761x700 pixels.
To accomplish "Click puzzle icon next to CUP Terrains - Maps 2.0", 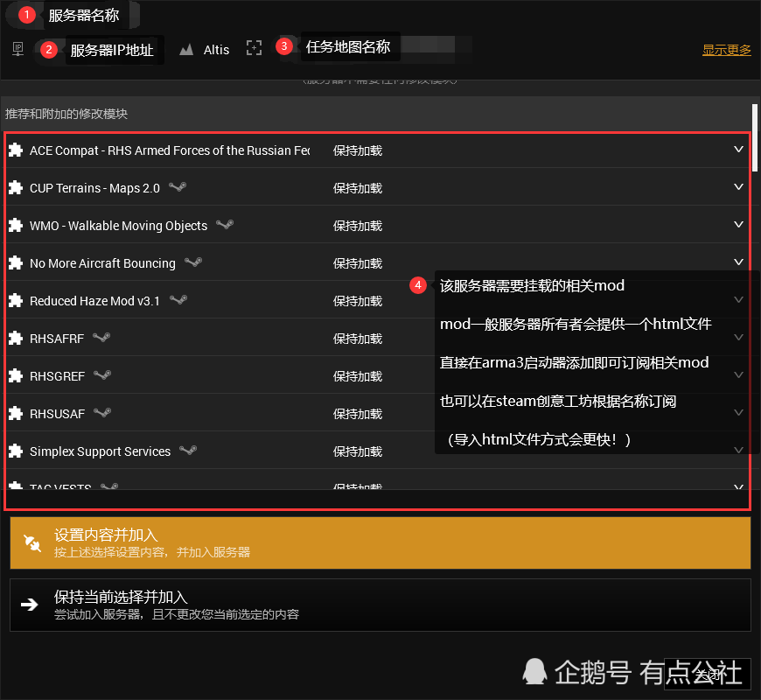I will [x=16, y=188].
